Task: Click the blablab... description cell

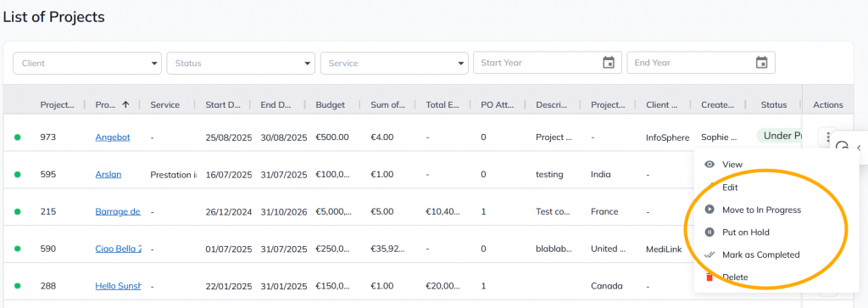Action: pyautogui.click(x=554, y=249)
